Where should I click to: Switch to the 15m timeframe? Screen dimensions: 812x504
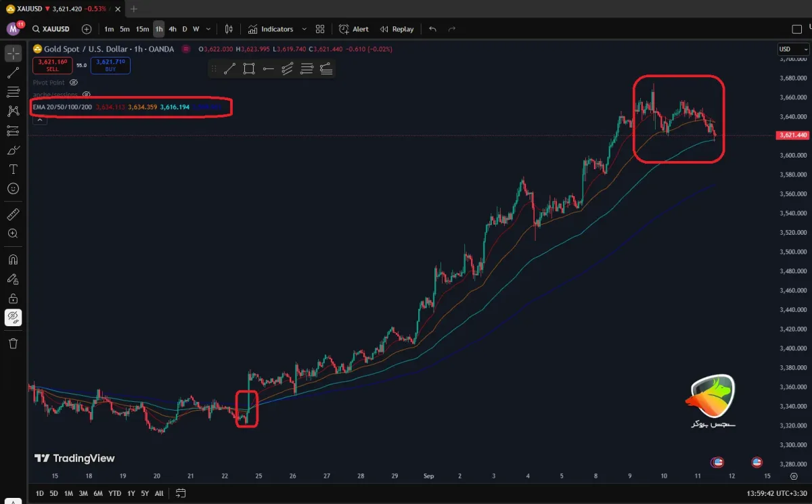click(x=142, y=29)
